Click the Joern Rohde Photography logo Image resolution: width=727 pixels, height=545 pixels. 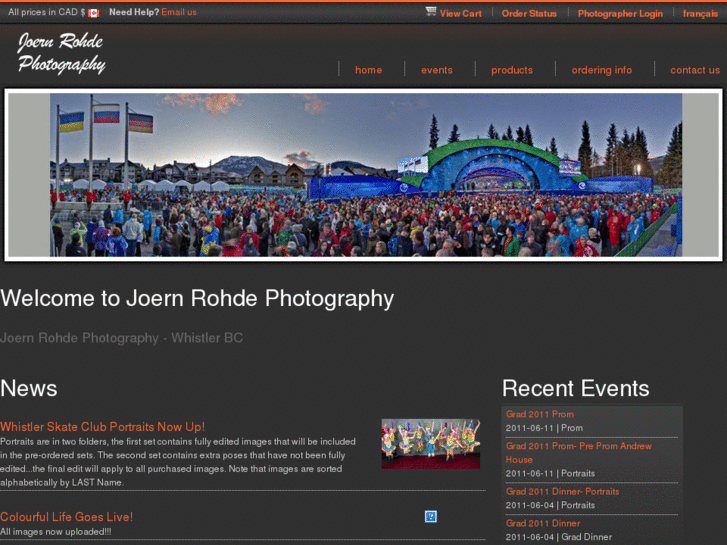click(61, 53)
